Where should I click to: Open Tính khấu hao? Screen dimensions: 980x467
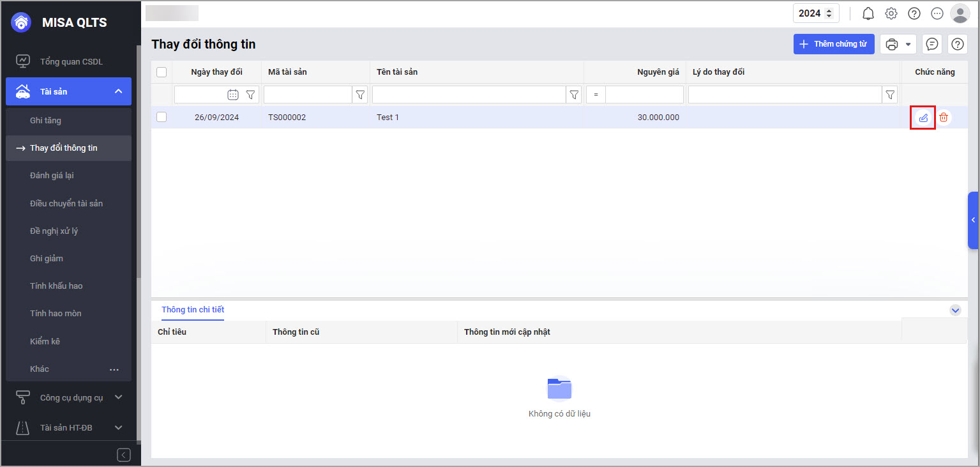tap(56, 286)
